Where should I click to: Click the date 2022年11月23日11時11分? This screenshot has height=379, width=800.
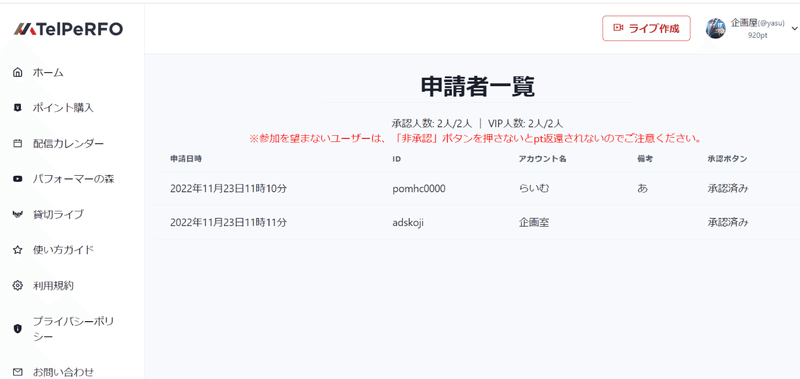click(229, 222)
